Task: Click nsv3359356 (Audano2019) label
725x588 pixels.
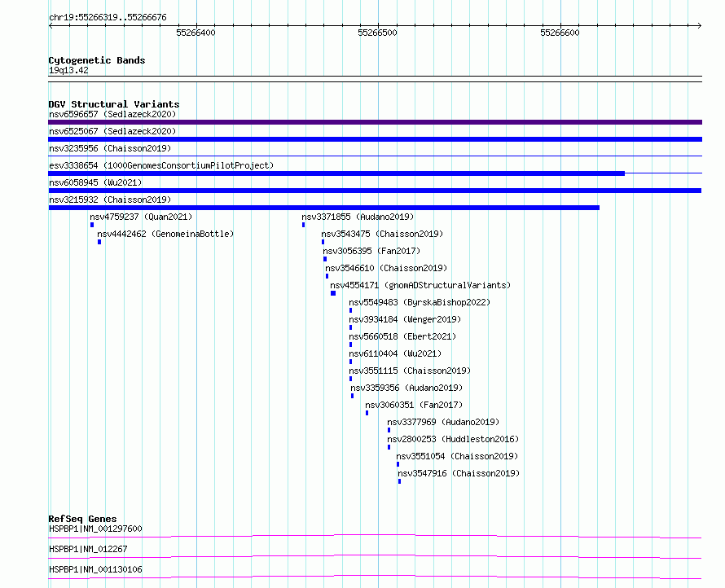Action: [406, 388]
